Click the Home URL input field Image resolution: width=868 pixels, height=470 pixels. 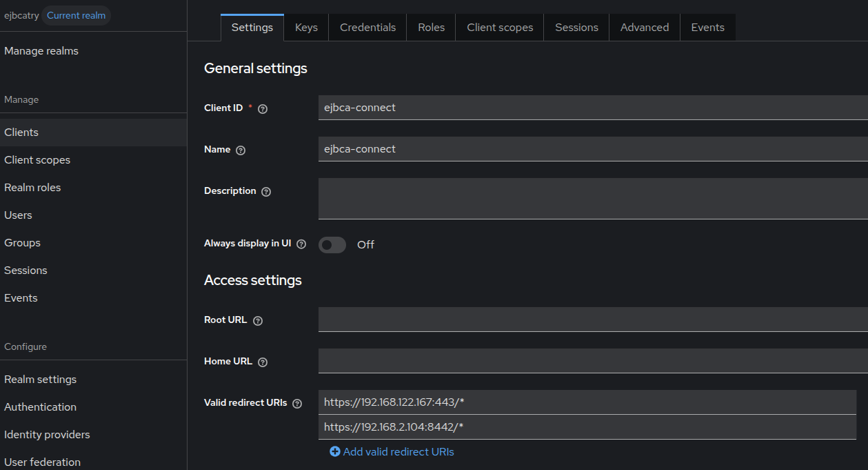pos(593,361)
